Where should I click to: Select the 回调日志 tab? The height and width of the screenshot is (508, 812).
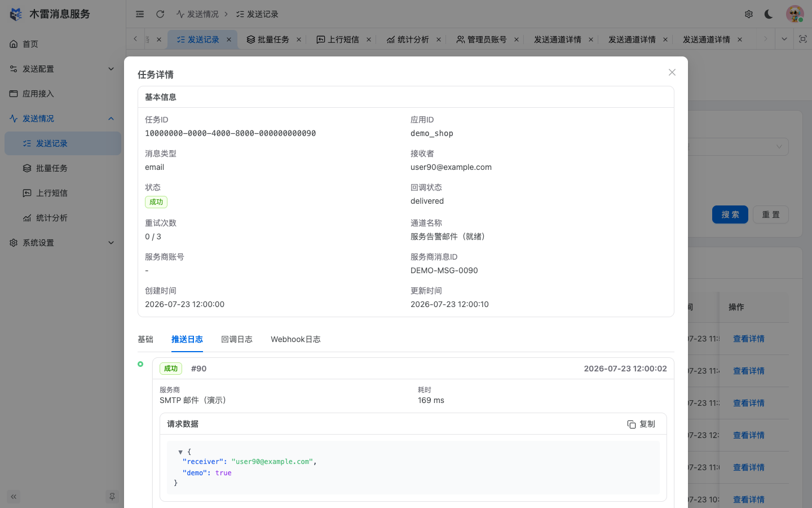[x=237, y=339]
